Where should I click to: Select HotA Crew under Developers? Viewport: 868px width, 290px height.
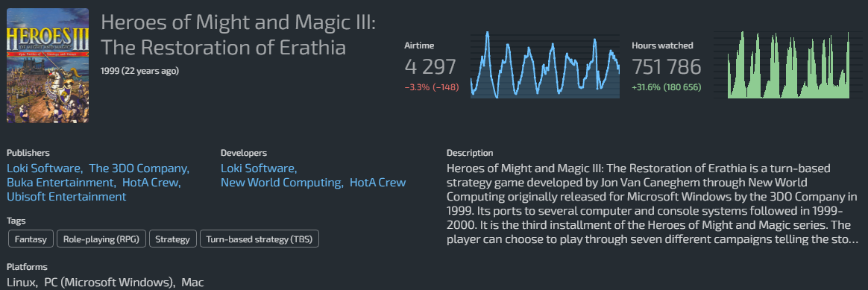377,183
